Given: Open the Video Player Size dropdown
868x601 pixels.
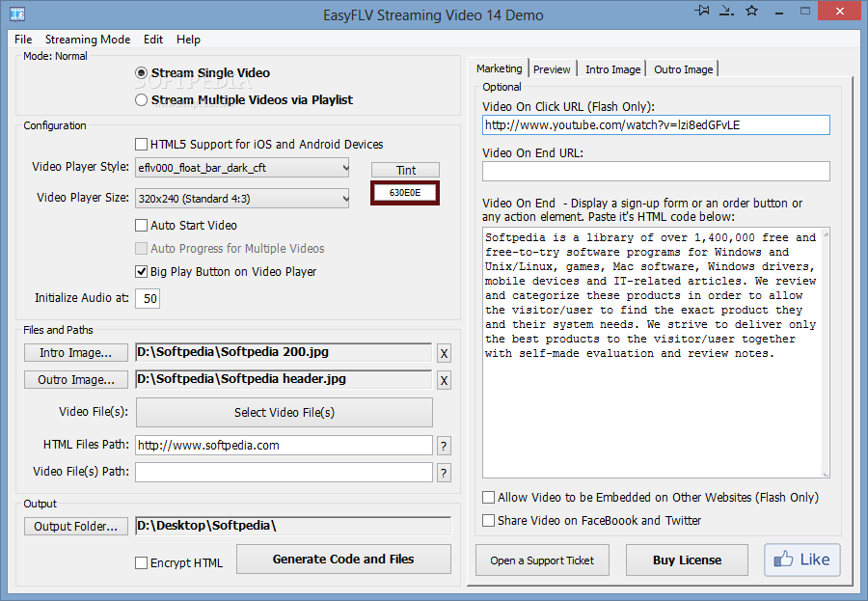Looking at the screenshot, I should (242, 199).
